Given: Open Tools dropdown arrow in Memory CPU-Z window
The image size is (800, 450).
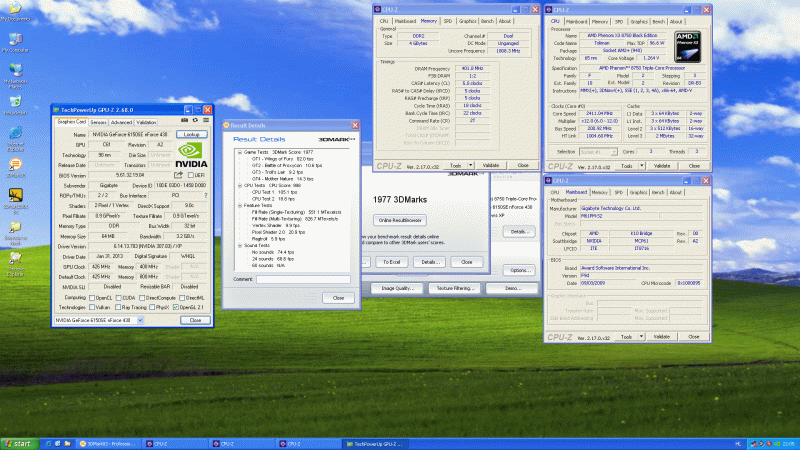Looking at the screenshot, I should pyautogui.click(x=470, y=165).
